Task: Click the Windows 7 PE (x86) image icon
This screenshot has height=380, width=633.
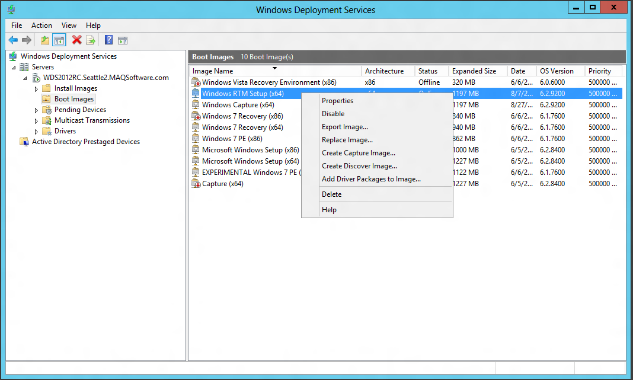Action: (196, 139)
